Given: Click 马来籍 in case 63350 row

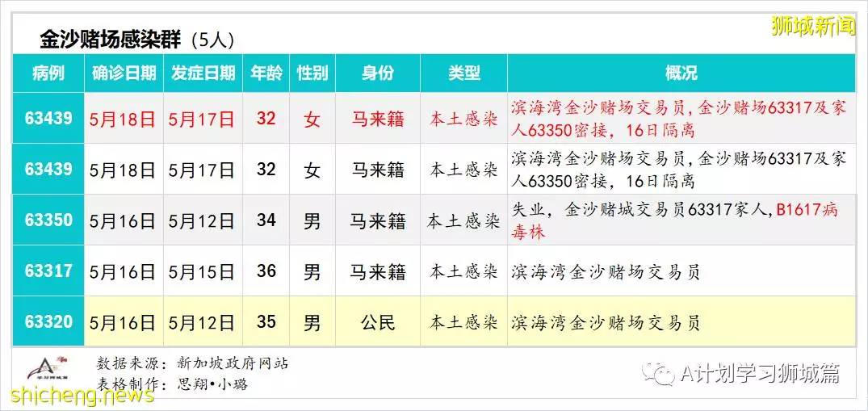Looking at the screenshot, I should (378, 221).
